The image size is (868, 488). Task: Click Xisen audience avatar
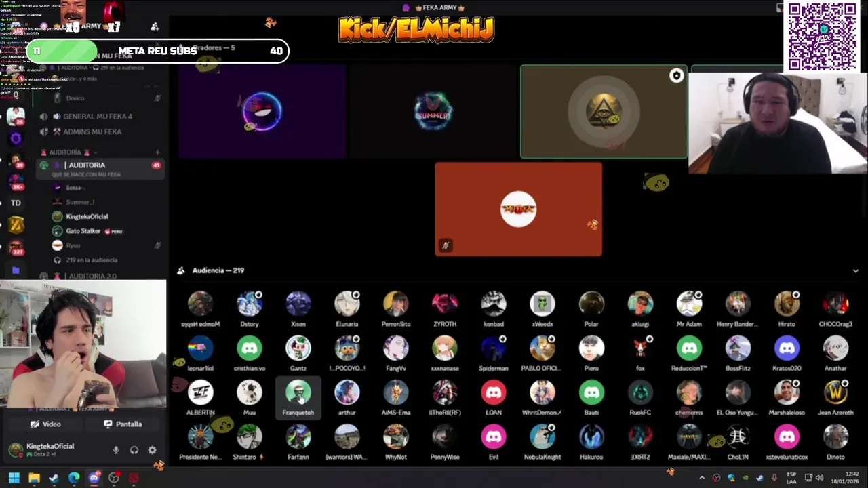[x=298, y=304]
